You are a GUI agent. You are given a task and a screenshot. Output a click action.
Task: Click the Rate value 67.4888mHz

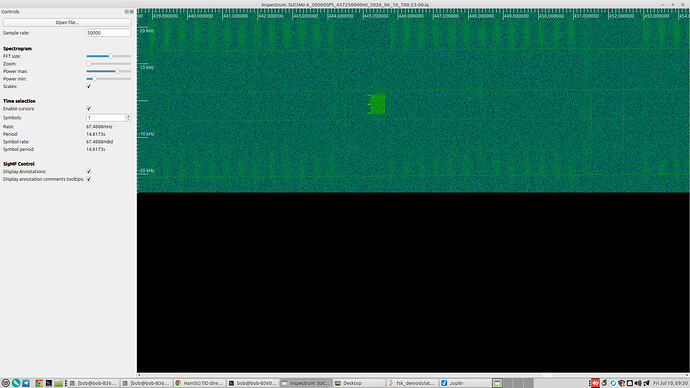pos(99,127)
